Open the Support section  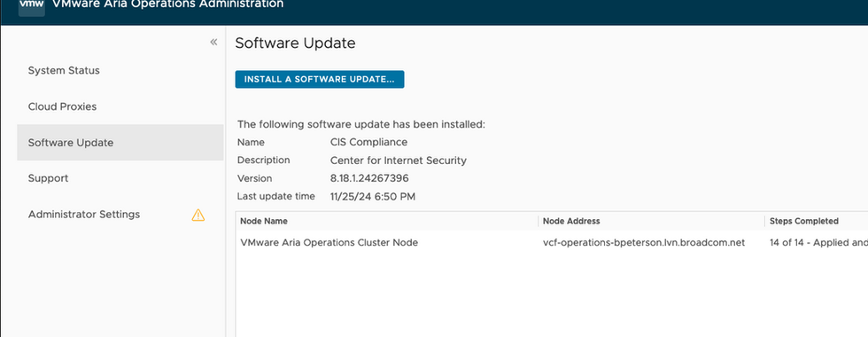coord(48,178)
